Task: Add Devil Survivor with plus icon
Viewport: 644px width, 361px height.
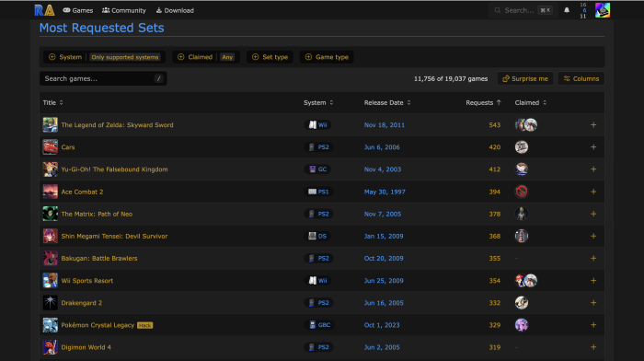Action: click(593, 236)
